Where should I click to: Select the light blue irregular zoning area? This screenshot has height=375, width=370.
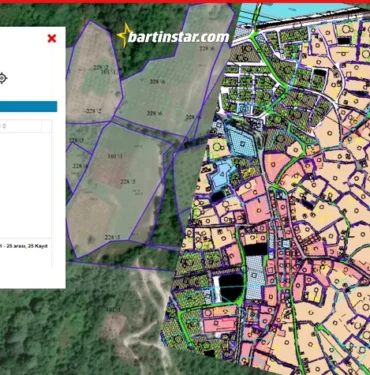pos(221,174)
